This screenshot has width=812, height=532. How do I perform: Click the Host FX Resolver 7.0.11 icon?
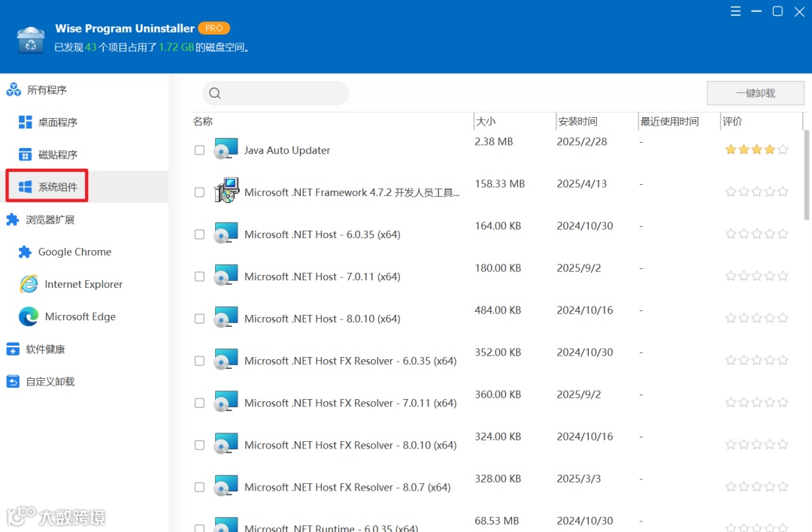pyautogui.click(x=226, y=401)
